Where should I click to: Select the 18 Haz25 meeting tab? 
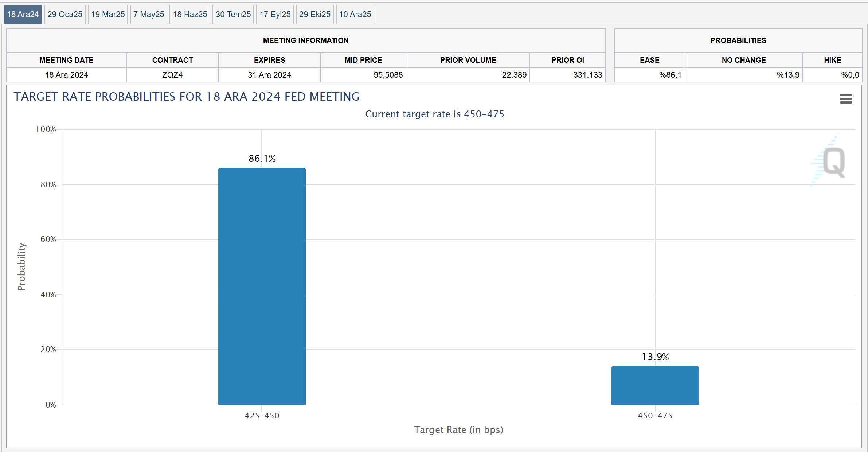tap(190, 15)
